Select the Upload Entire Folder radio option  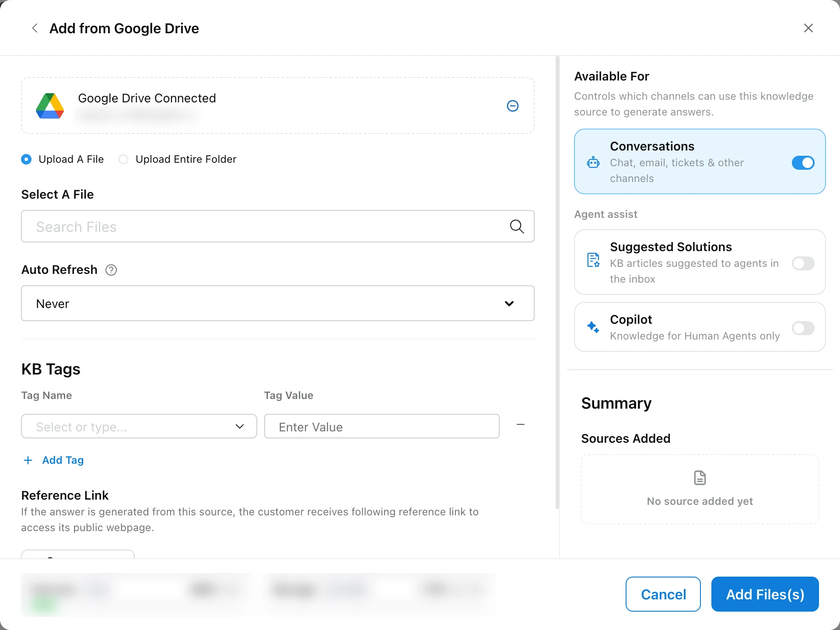coord(123,159)
